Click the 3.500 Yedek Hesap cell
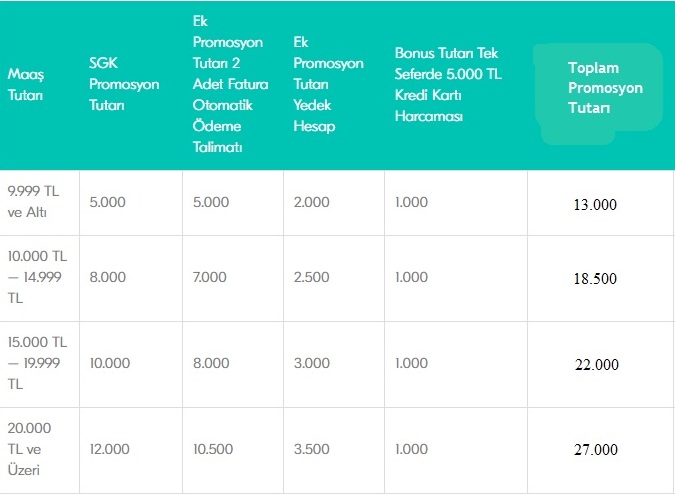 tap(311, 450)
